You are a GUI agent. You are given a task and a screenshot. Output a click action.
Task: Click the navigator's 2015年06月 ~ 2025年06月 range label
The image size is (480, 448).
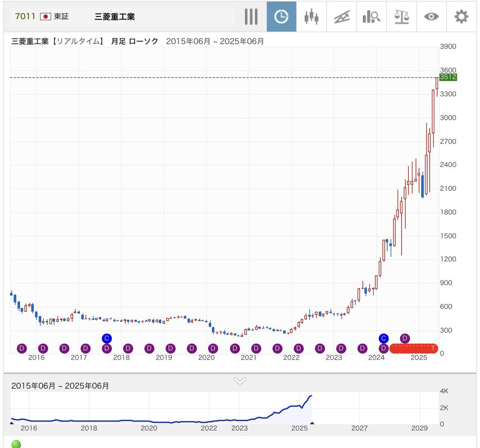(60, 386)
